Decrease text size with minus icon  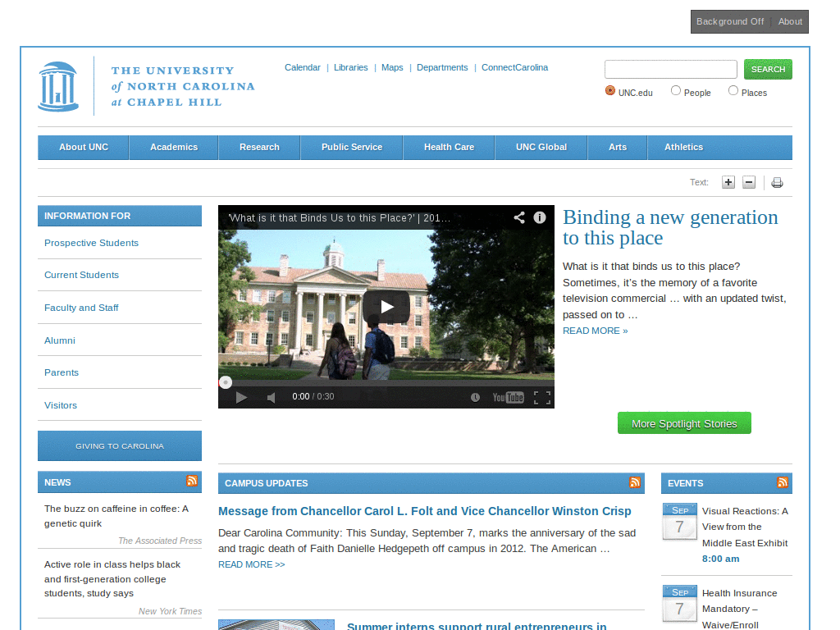click(x=749, y=182)
